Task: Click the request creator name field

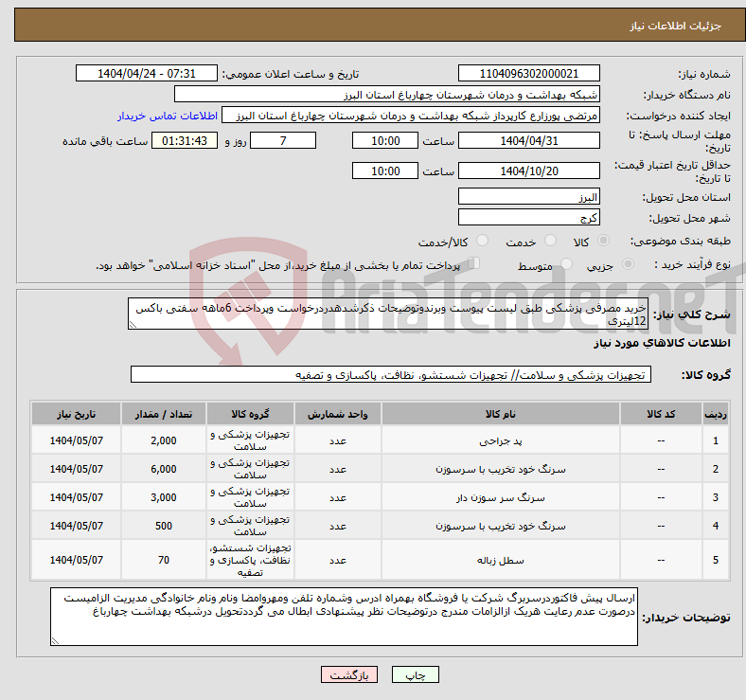Action: [411, 116]
